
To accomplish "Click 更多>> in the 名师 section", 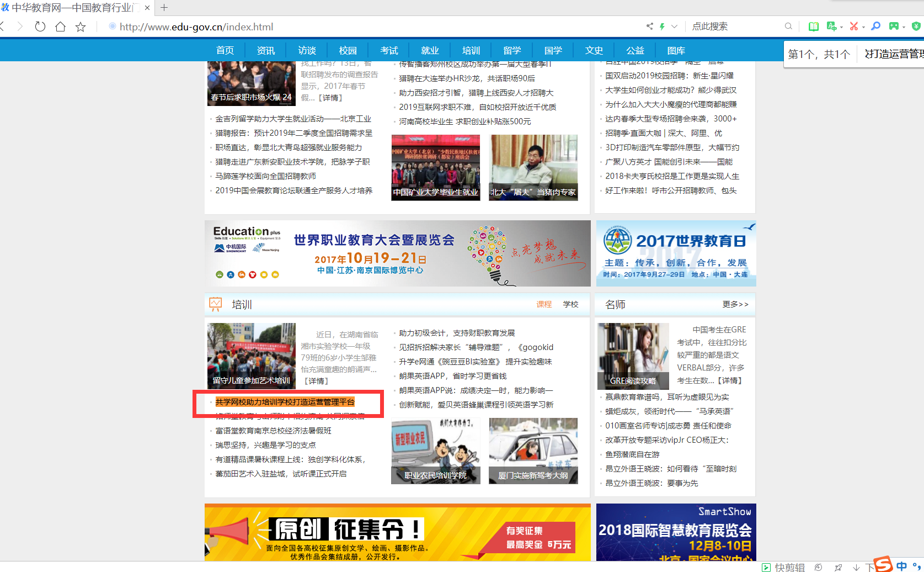I will (x=735, y=304).
